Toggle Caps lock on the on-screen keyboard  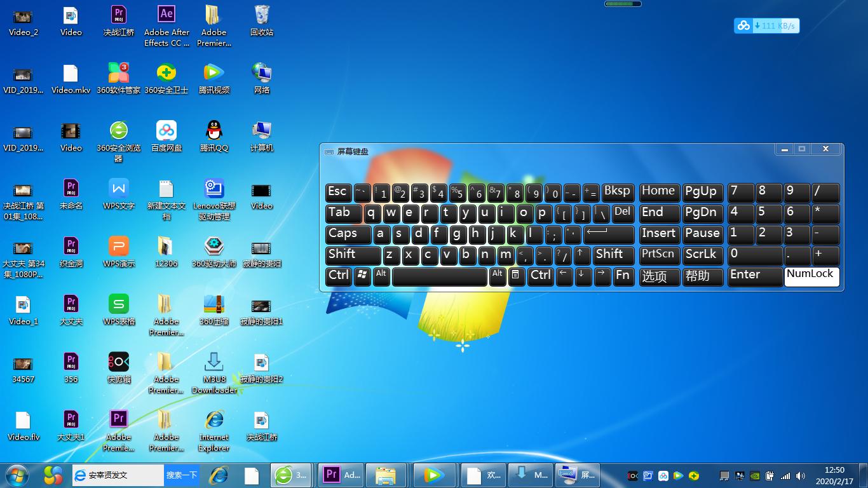[348, 234]
